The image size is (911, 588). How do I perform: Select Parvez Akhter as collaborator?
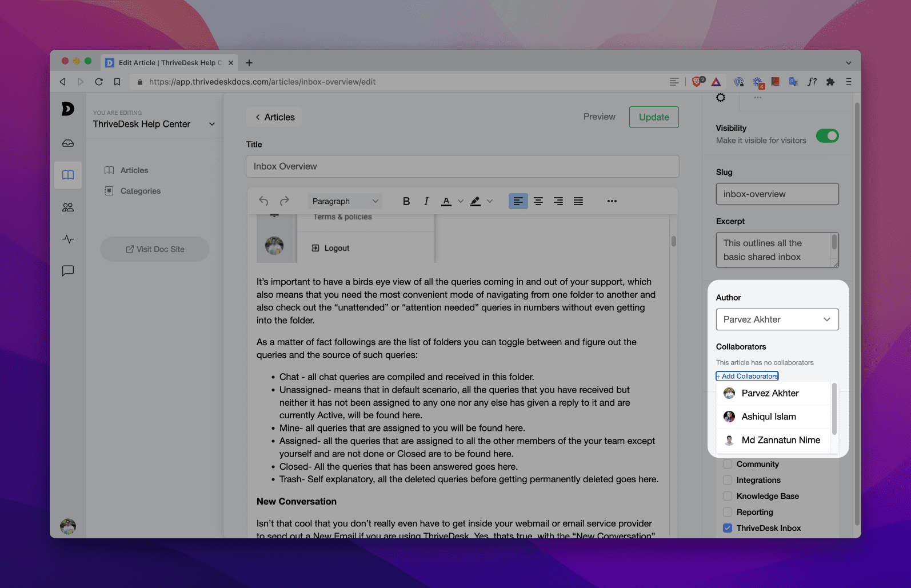773,393
